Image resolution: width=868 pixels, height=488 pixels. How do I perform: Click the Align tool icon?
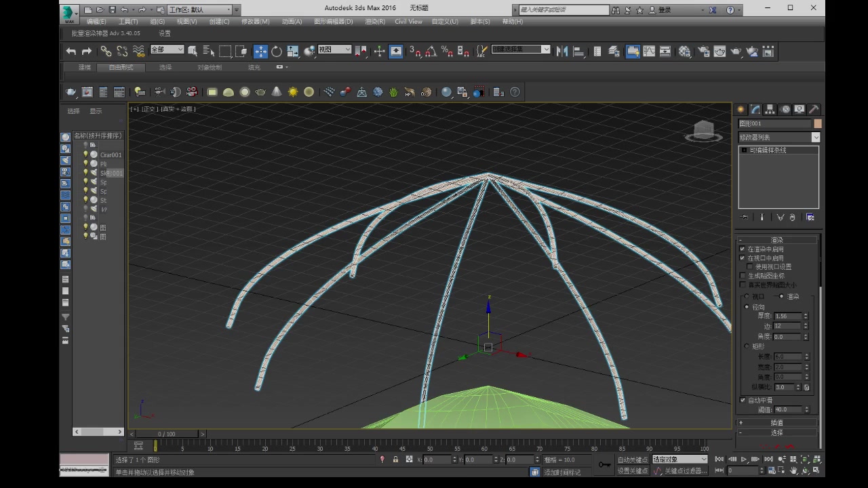pos(578,52)
